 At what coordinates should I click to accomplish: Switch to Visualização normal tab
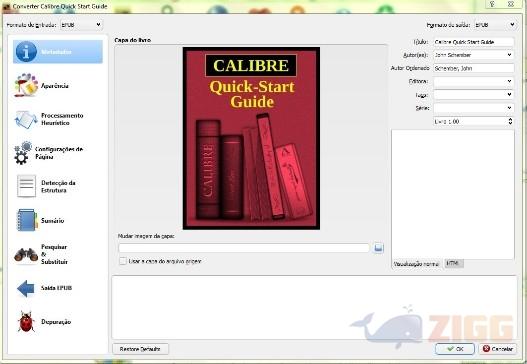pyautogui.click(x=416, y=264)
